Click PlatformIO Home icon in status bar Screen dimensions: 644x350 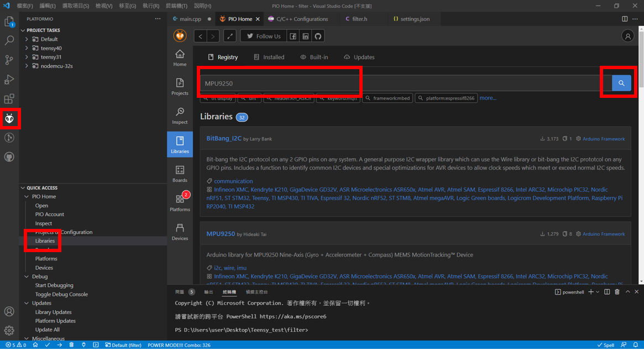tap(35, 345)
